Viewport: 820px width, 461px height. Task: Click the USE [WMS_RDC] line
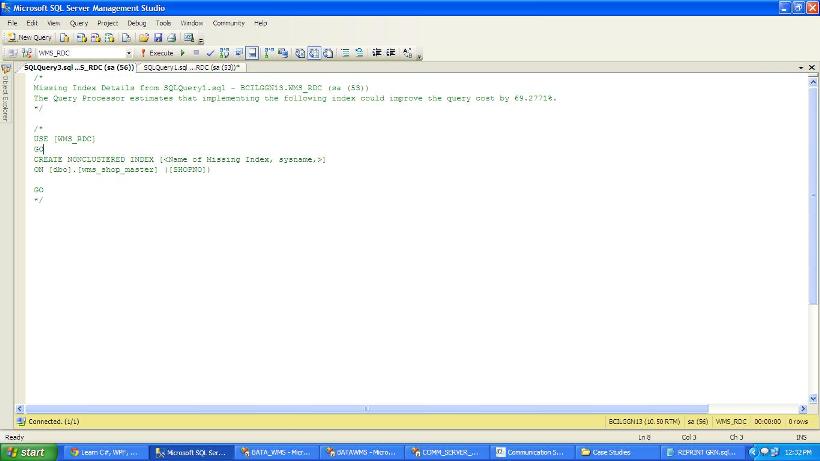[64, 139]
